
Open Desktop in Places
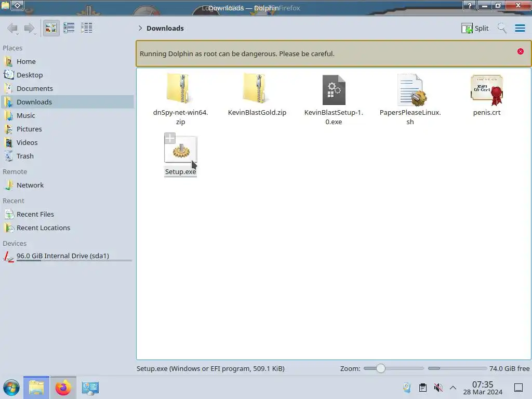coord(67,75)
